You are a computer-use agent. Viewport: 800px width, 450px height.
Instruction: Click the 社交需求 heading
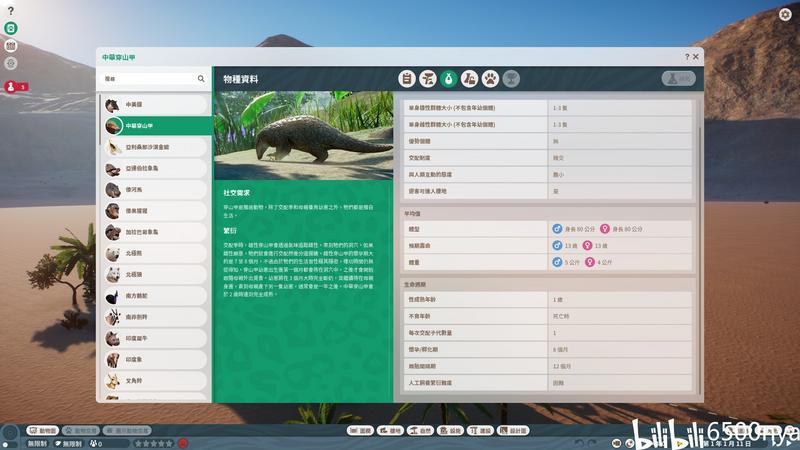[236, 193]
